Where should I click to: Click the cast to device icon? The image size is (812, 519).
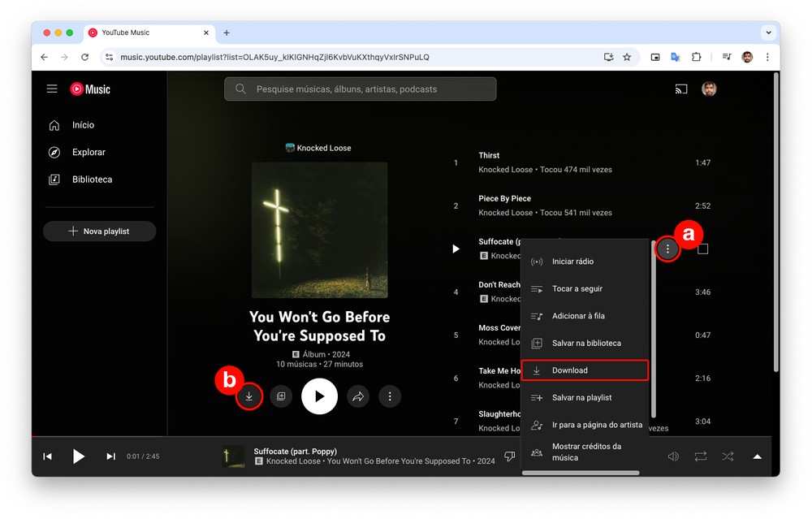click(681, 89)
